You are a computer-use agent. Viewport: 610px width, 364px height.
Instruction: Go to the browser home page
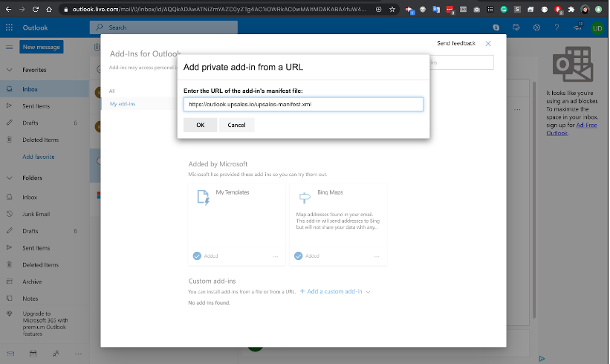coord(49,9)
